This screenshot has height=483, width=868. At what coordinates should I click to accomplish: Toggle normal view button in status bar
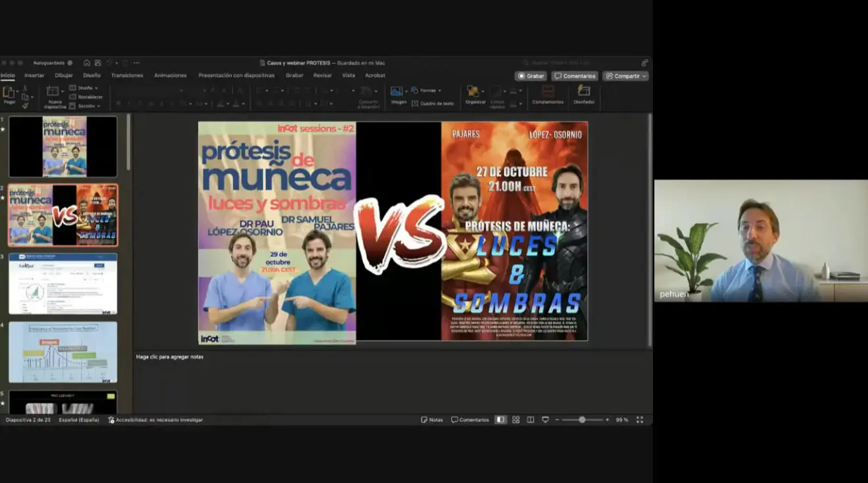click(500, 420)
